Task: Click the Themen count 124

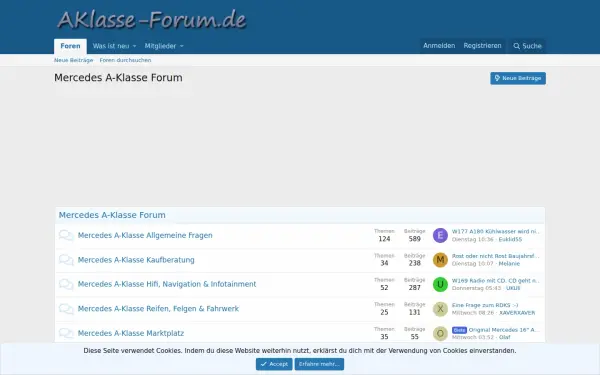Action: coord(384,239)
